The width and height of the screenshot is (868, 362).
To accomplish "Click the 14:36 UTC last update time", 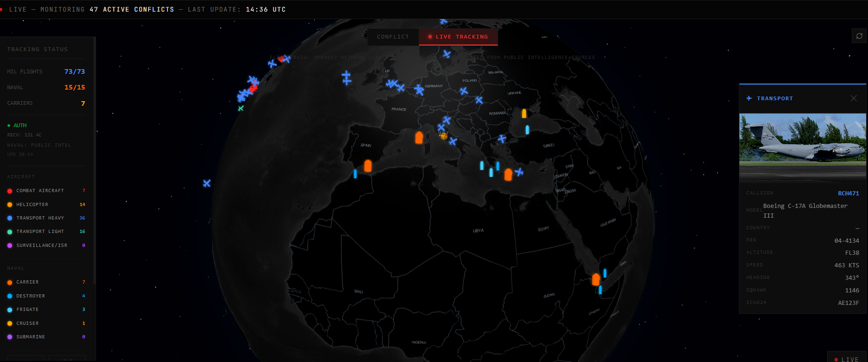I will [266, 9].
